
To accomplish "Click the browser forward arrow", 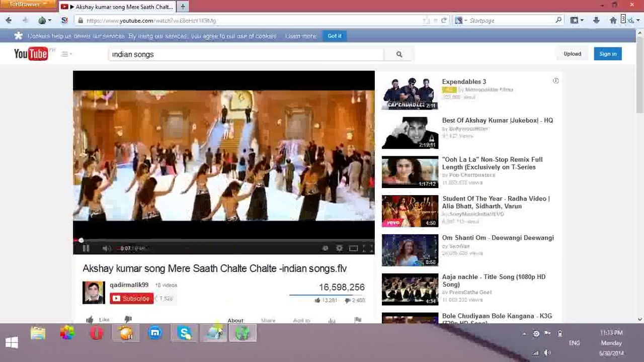I will pyautogui.click(x=25, y=20).
